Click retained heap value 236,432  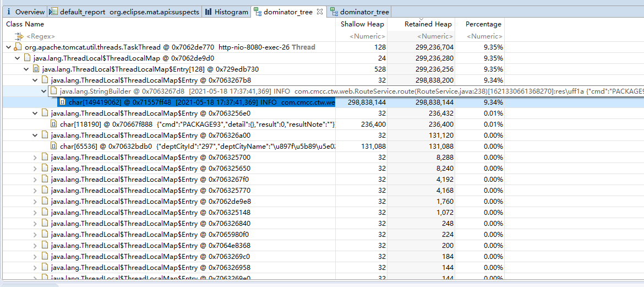[440, 113]
